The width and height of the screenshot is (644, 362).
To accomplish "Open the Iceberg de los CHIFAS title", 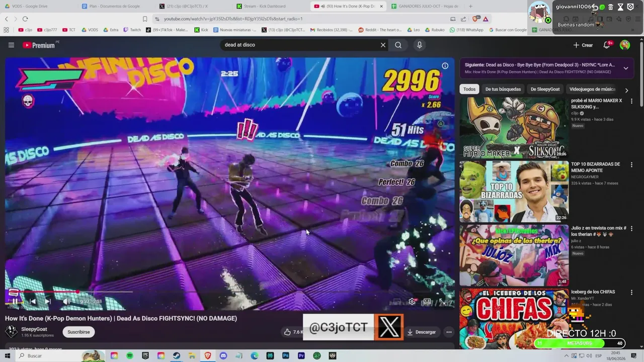I will pyautogui.click(x=593, y=292).
